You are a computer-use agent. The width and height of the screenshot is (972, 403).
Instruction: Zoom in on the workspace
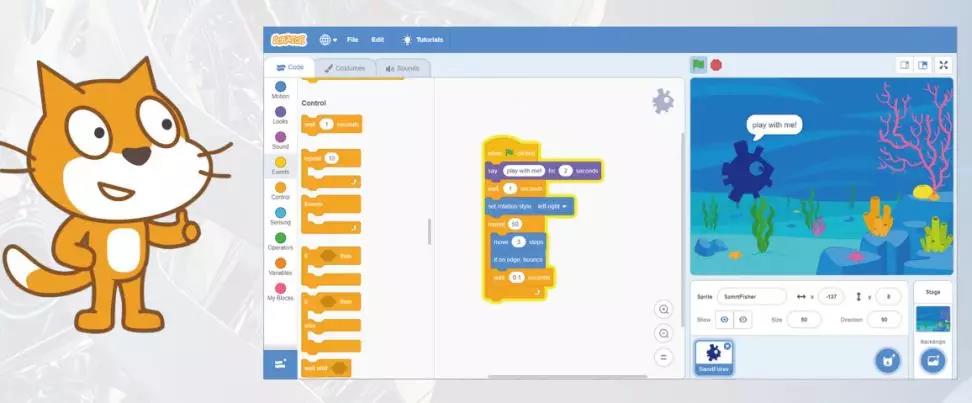663,309
